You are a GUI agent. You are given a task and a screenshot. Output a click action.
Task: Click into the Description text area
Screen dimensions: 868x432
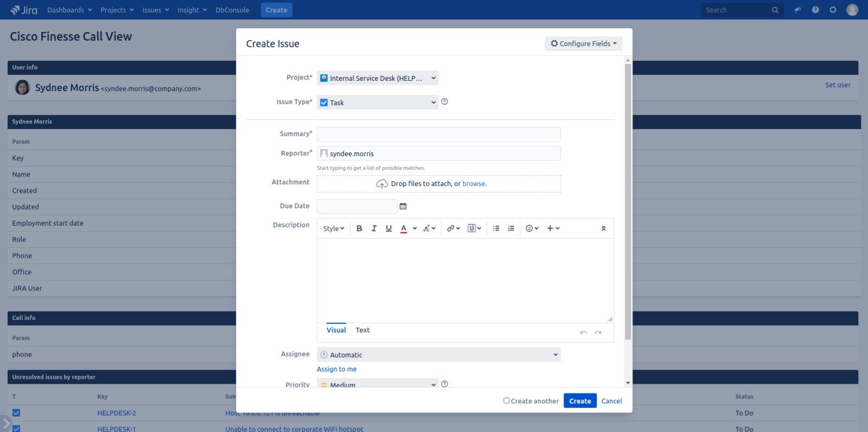tap(465, 281)
